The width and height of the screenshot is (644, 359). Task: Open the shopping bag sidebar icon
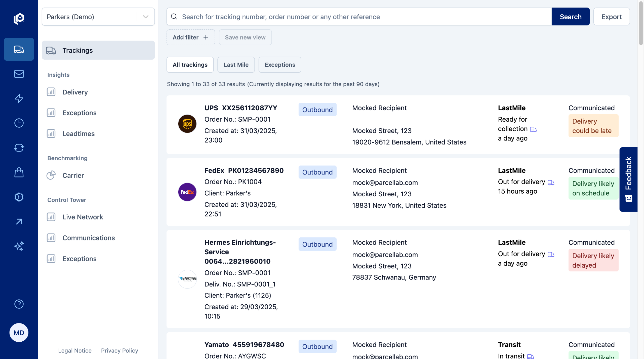[x=19, y=172]
